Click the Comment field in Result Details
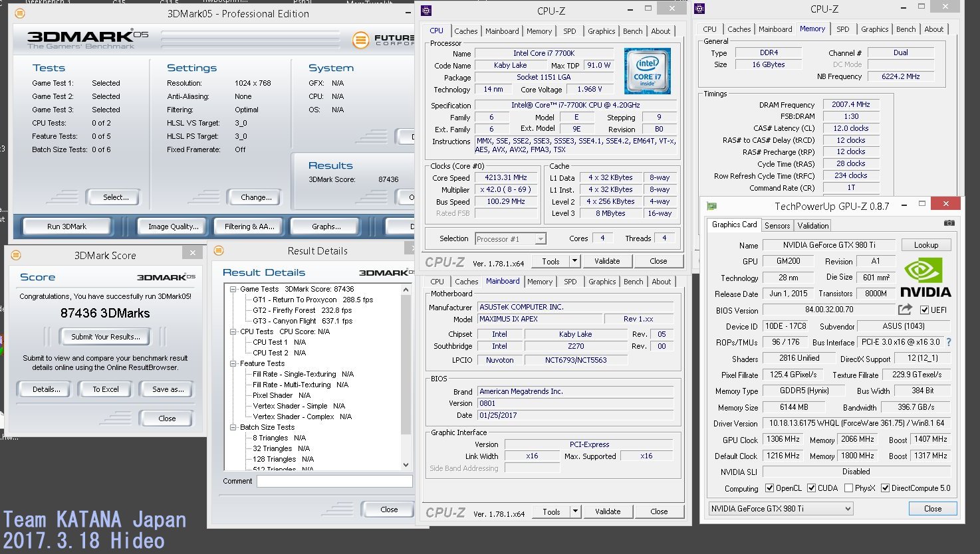This screenshot has height=554, width=980. [334, 481]
